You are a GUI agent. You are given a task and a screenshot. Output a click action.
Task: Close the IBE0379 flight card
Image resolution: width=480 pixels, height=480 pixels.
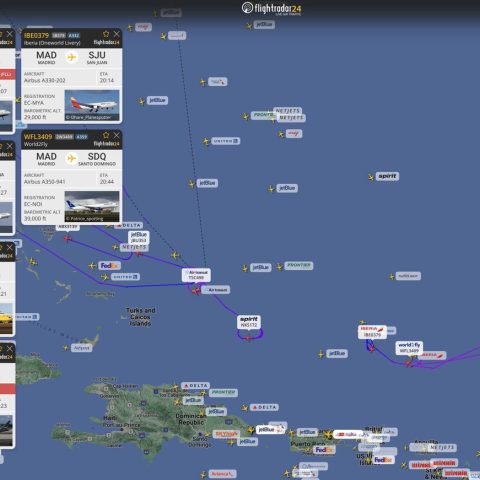(116, 34)
